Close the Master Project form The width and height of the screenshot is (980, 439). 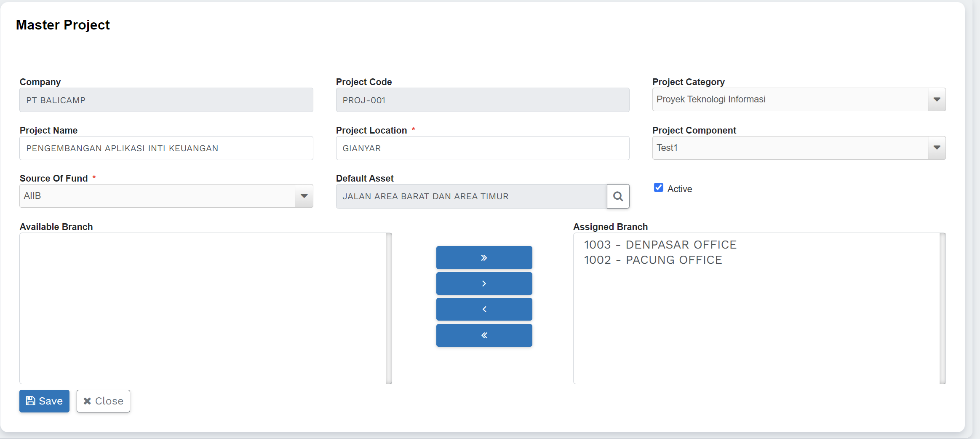pyautogui.click(x=103, y=401)
